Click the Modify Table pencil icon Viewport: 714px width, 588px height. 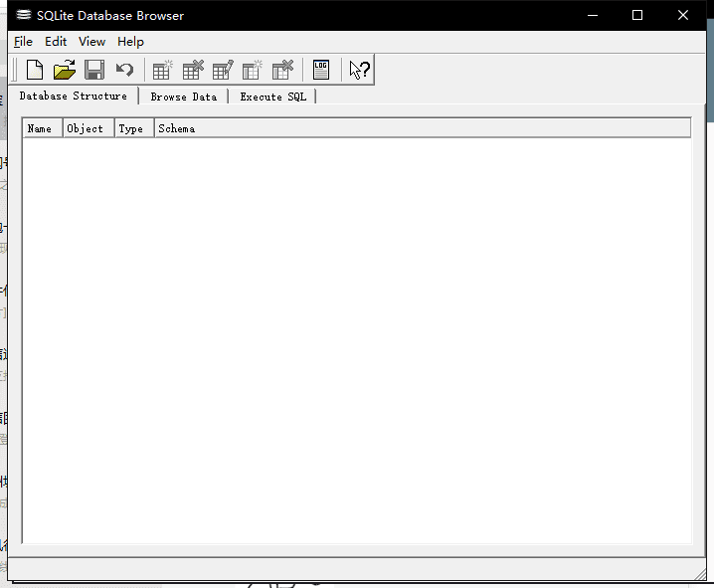click(x=223, y=70)
